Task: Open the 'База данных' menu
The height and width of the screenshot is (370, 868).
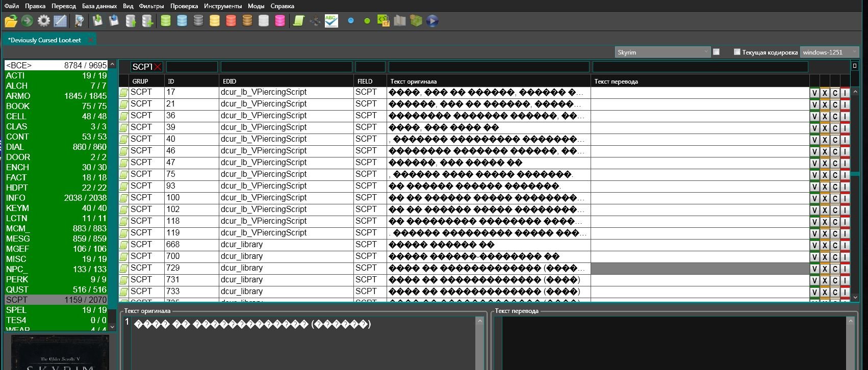Action: click(99, 6)
